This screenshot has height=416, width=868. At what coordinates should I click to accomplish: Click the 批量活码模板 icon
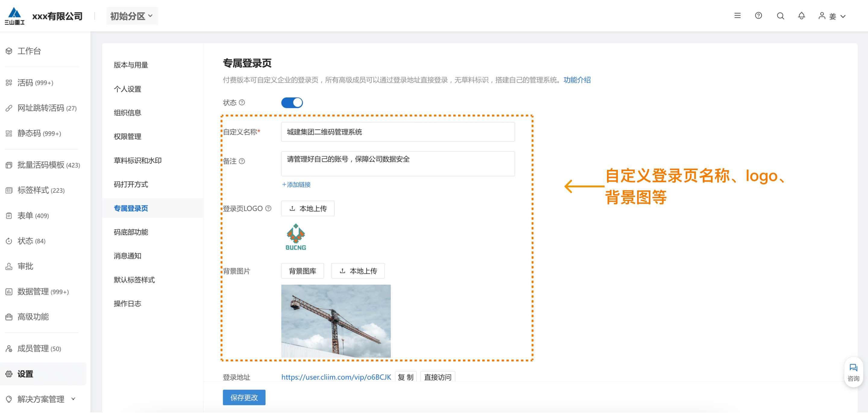tap(9, 165)
